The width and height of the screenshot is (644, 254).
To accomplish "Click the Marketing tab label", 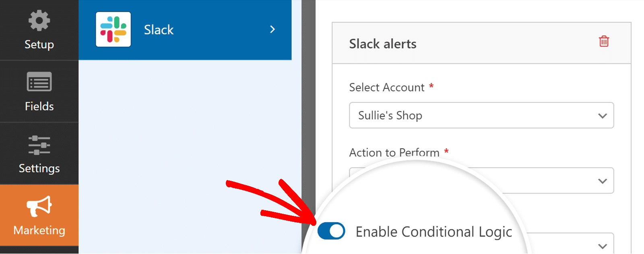I will pyautogui.click(x=39, y=230).
